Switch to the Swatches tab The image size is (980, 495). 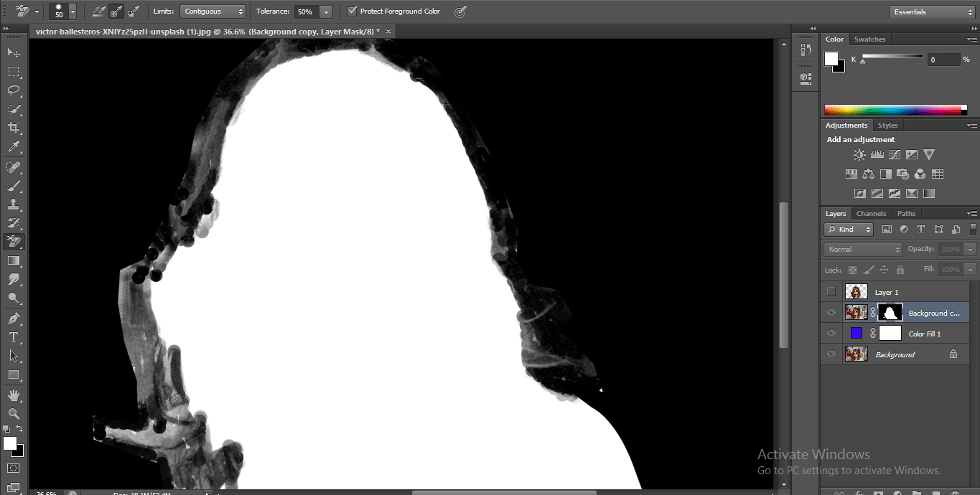pyautogui.click(x=869, y=39)
